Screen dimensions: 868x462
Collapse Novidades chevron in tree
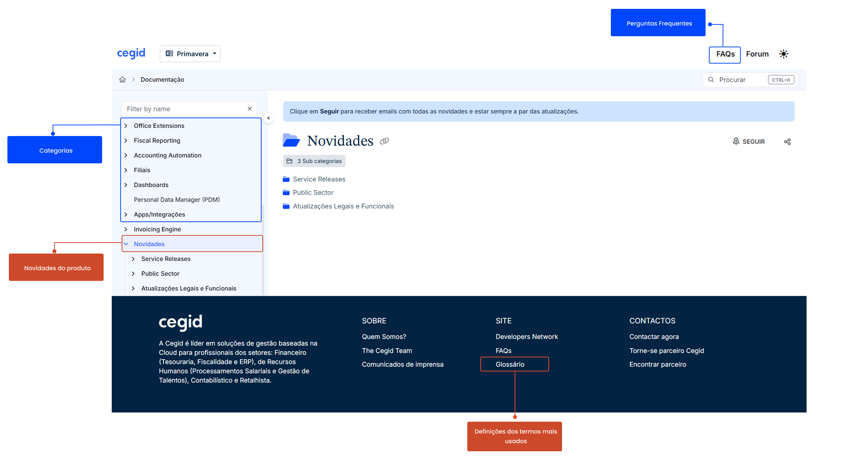pos(126,244)
